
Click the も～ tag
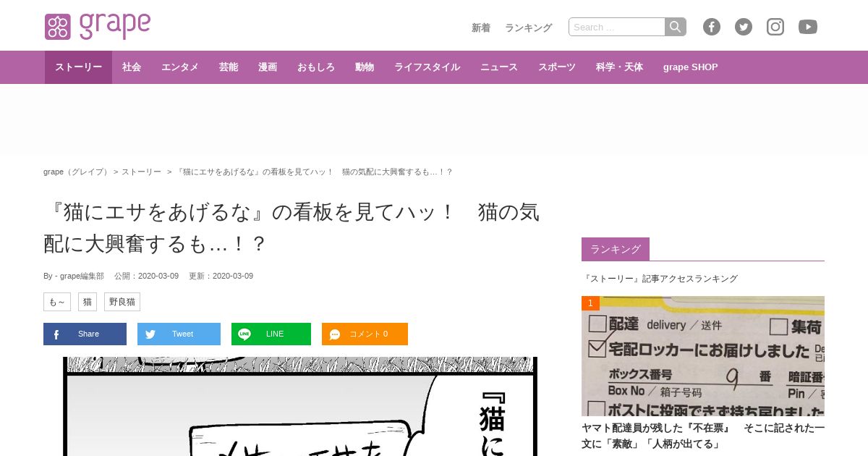coord(57,302)
